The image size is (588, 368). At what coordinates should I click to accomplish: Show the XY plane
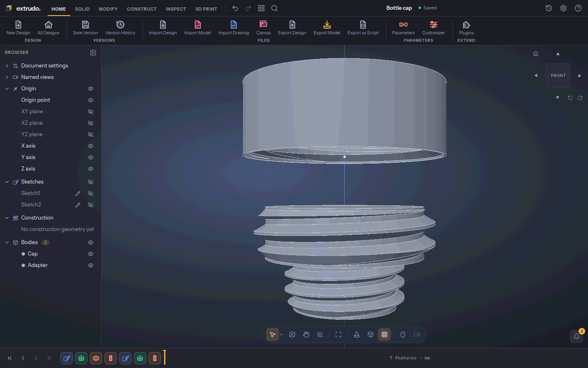tap(91, 112)
